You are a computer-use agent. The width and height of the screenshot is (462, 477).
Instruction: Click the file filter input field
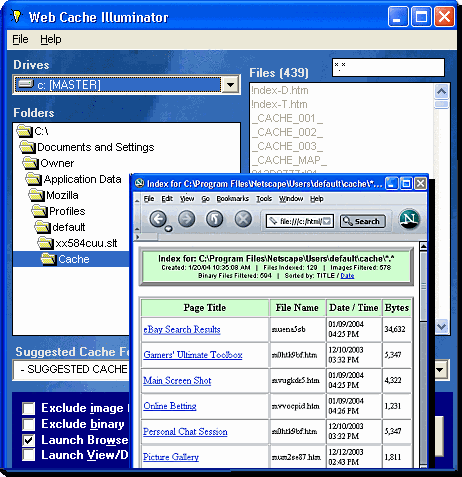(388, 67)
